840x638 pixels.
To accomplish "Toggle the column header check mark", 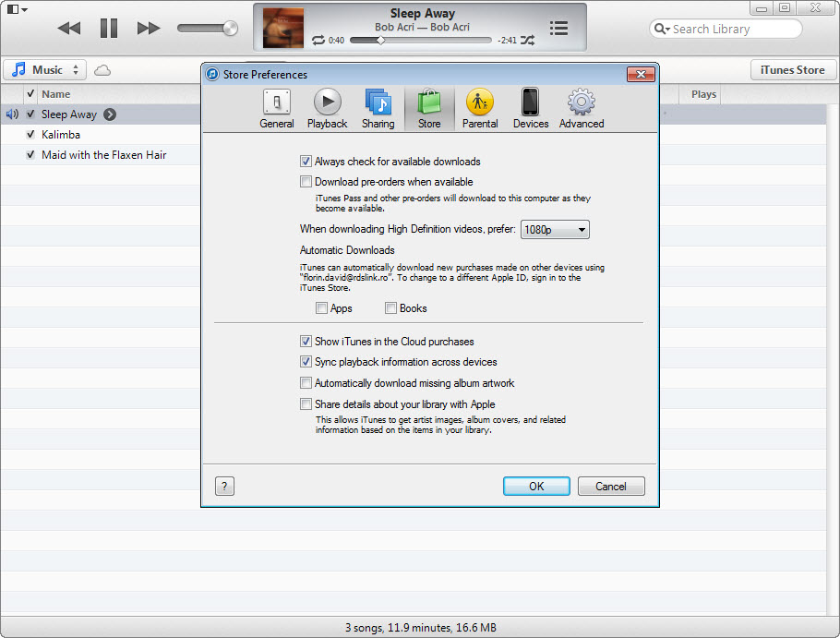I will 30,94.
